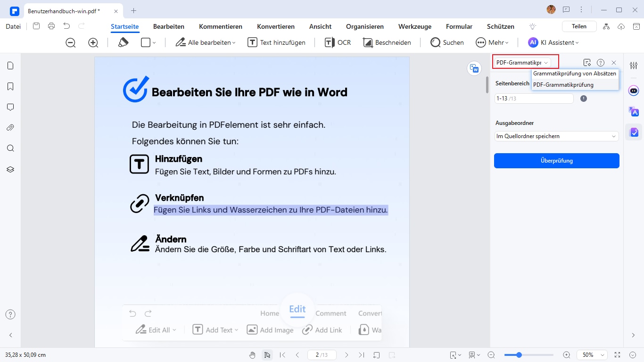644x362 pixels.
Task: Switch to the Bearbeiten tab
Action: [x=169, y=26]
